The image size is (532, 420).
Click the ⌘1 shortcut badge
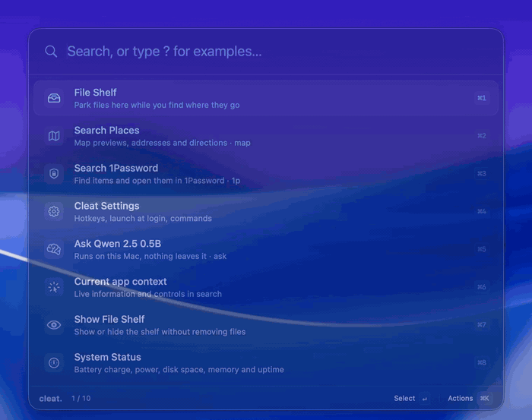482,98
